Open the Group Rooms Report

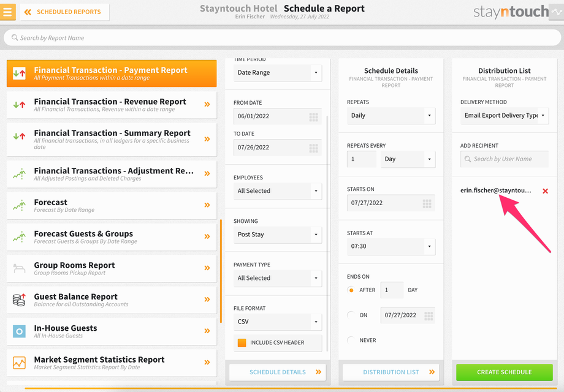tap(112, 268)
